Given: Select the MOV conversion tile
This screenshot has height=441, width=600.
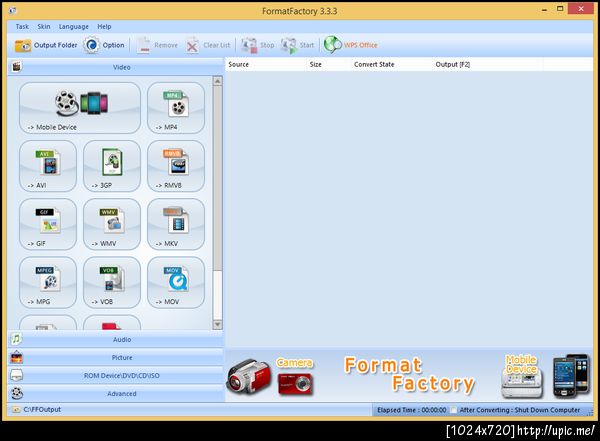Looking at the screenshot, I should click(x=176, y=282).
